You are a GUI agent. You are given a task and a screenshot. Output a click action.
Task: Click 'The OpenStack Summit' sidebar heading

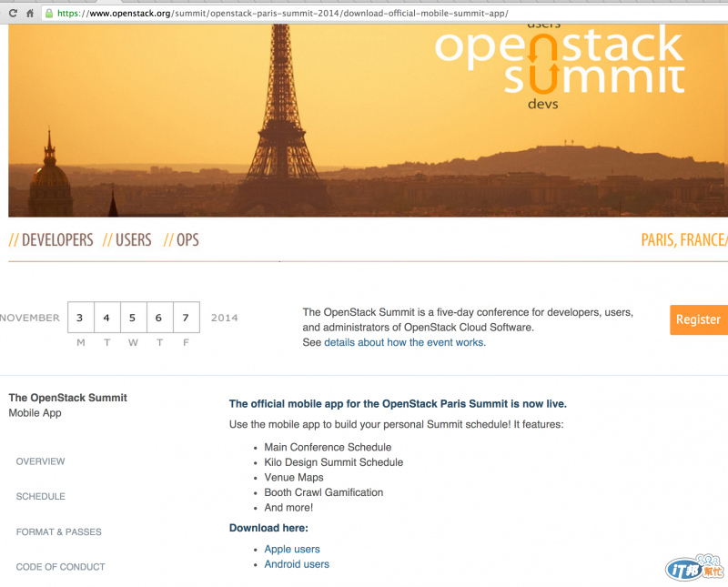67,398
